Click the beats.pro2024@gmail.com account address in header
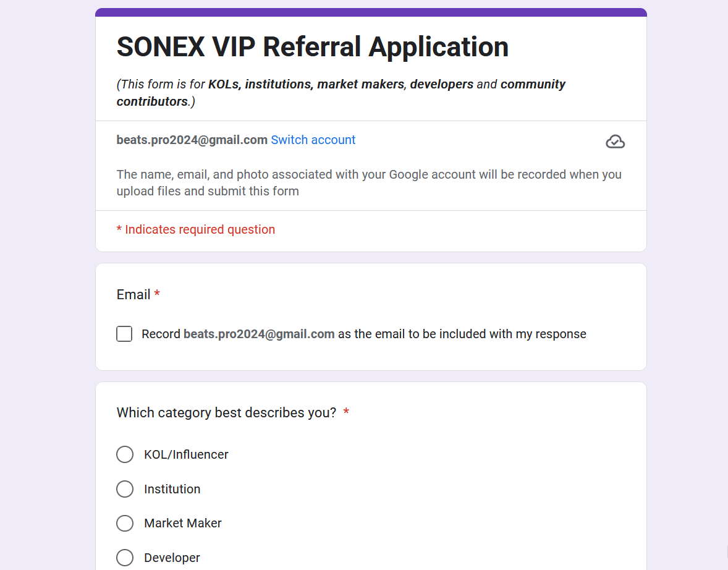728x570 pixels. click(192, 140)
